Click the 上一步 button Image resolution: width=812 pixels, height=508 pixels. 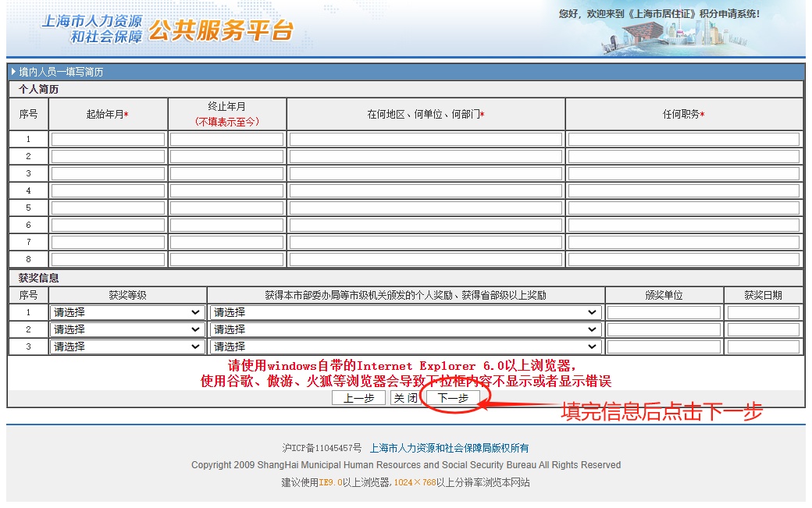click(358, 398)
